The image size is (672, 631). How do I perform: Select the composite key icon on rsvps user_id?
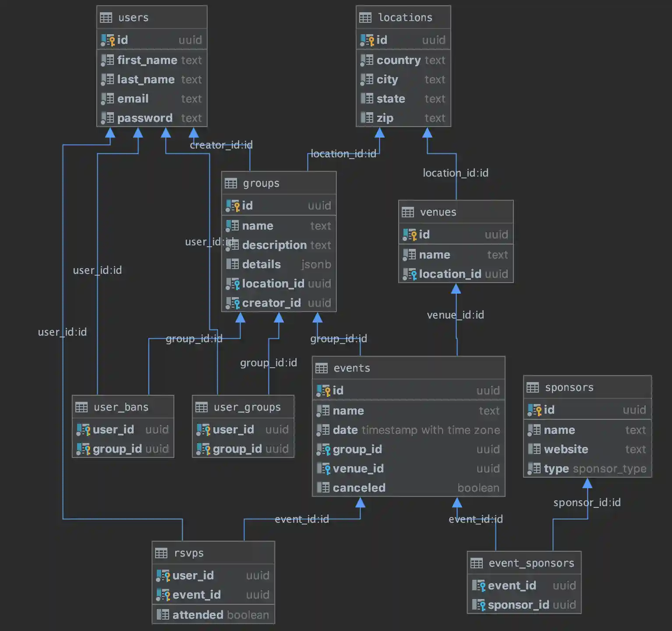coord(163,575)
